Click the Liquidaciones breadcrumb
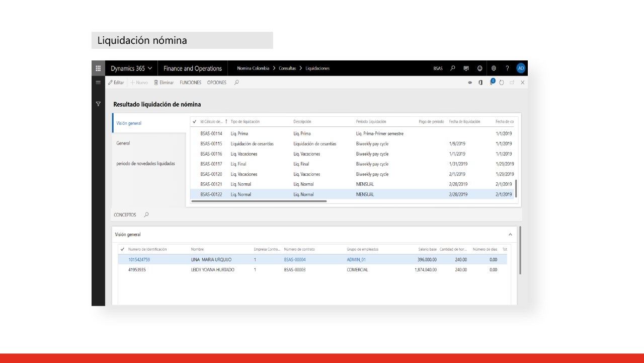Viewport: 644px width, 363px height. [x=317, y=68]
